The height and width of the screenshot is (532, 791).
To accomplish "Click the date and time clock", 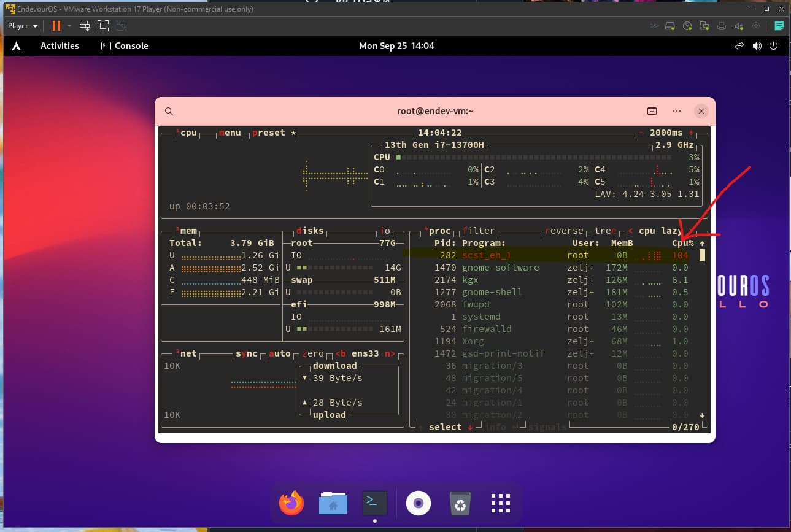I will (x=396, y=46).
